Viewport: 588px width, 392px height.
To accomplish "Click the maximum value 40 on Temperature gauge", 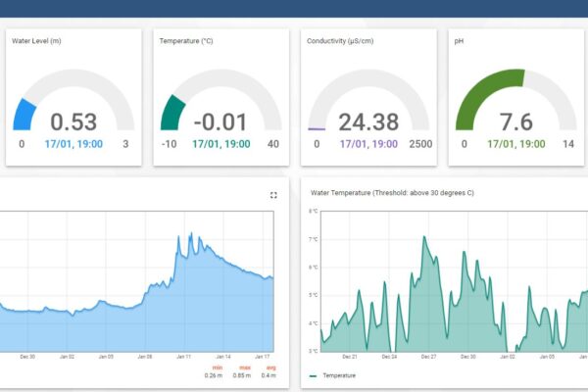I will [273, 144].
